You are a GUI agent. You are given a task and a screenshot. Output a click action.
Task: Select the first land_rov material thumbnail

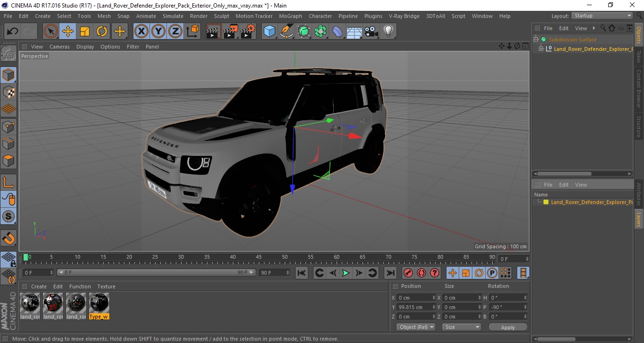coord(30,306)
